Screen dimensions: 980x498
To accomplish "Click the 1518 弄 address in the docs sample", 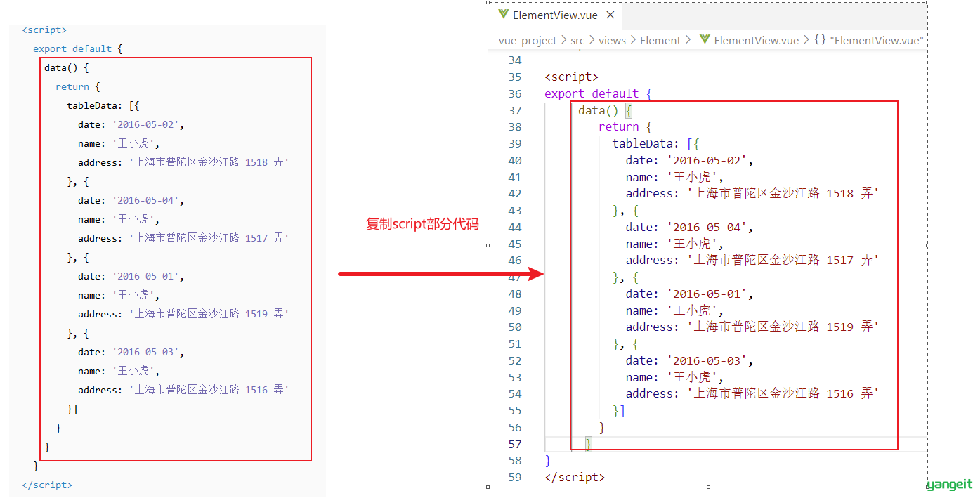I will click(x=183, y=163).
